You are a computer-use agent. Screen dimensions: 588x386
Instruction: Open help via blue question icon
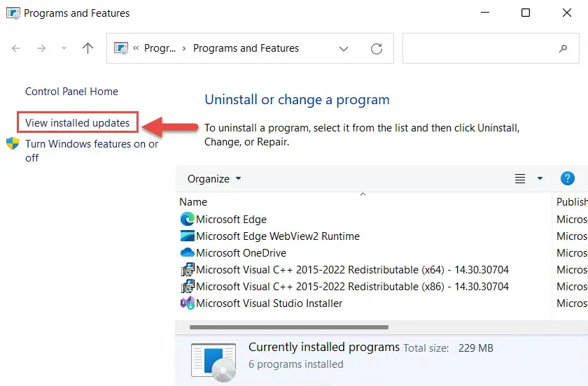(568, 178)
